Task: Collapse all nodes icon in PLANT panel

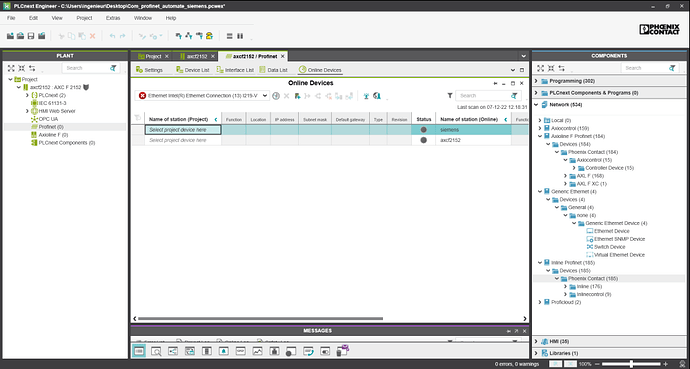Action: pyautogui.click(x=22, y=68)
